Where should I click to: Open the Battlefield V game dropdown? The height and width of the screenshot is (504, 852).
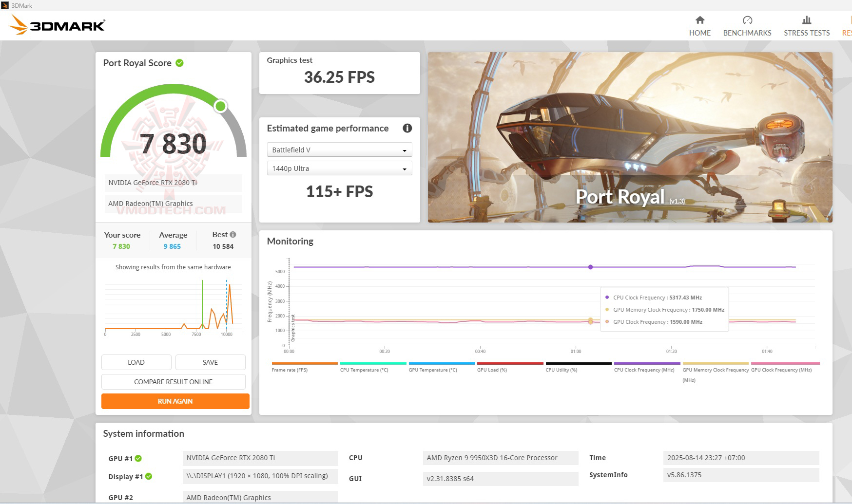[339, 149]
